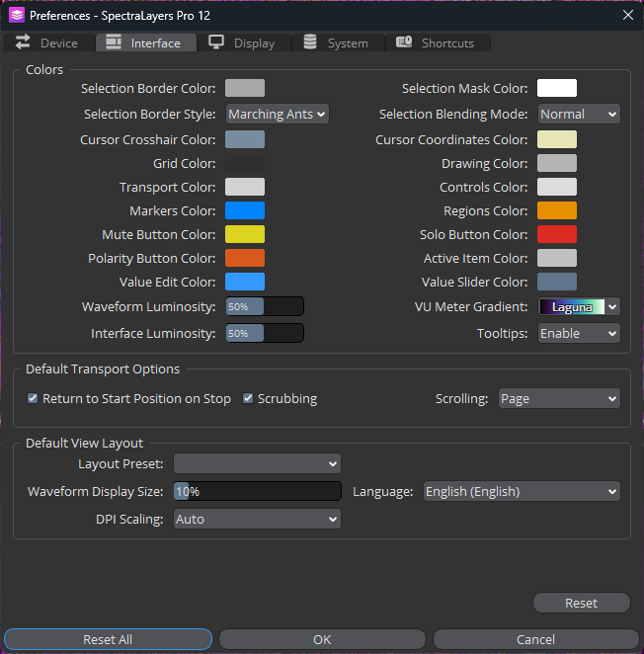This screenshot has height=654, width=644.
Task: Switch to the Device tab
Action: coord(49,42)
